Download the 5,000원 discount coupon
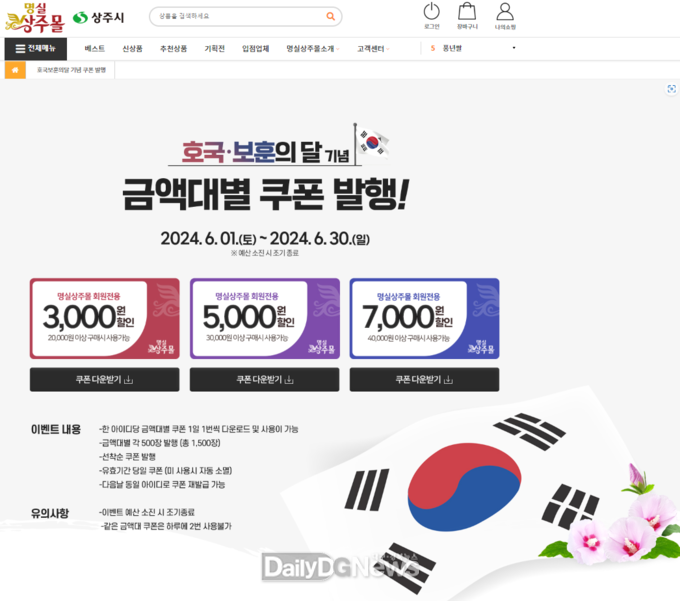 point(265,379)
